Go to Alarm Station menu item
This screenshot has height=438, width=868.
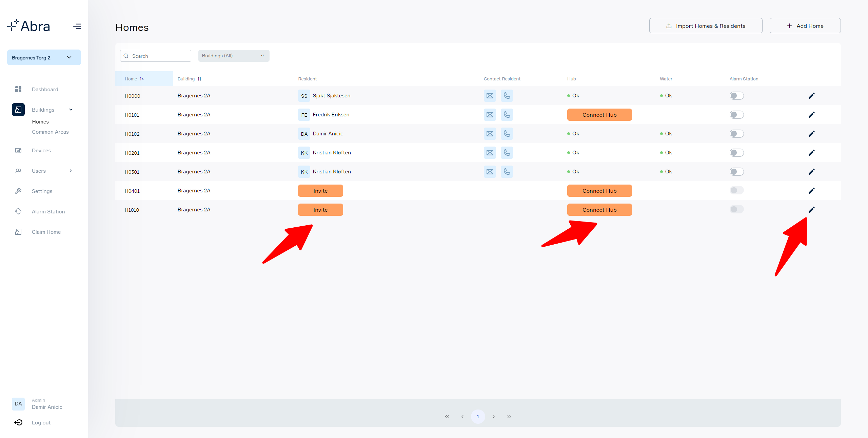[48, 211]
